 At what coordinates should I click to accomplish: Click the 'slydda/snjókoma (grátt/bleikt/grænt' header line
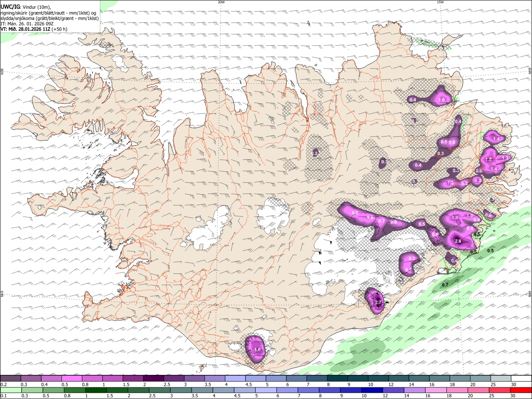click(x=49, y=18)
